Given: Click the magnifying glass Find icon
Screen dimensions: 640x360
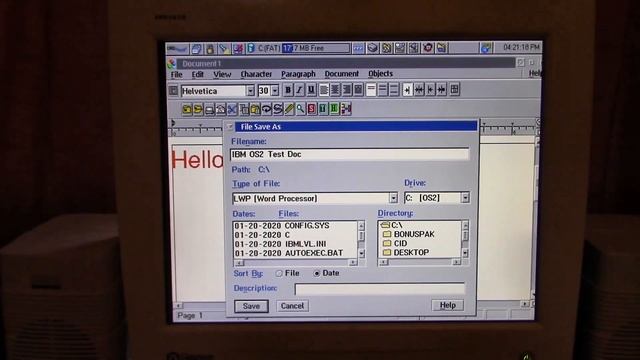Looking at the screenshot, I should click(x=300, y=109).
